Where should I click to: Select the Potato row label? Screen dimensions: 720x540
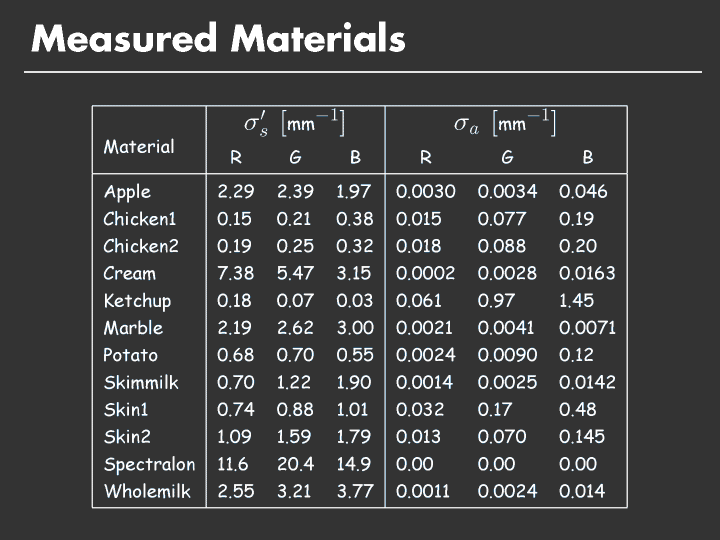131,355
